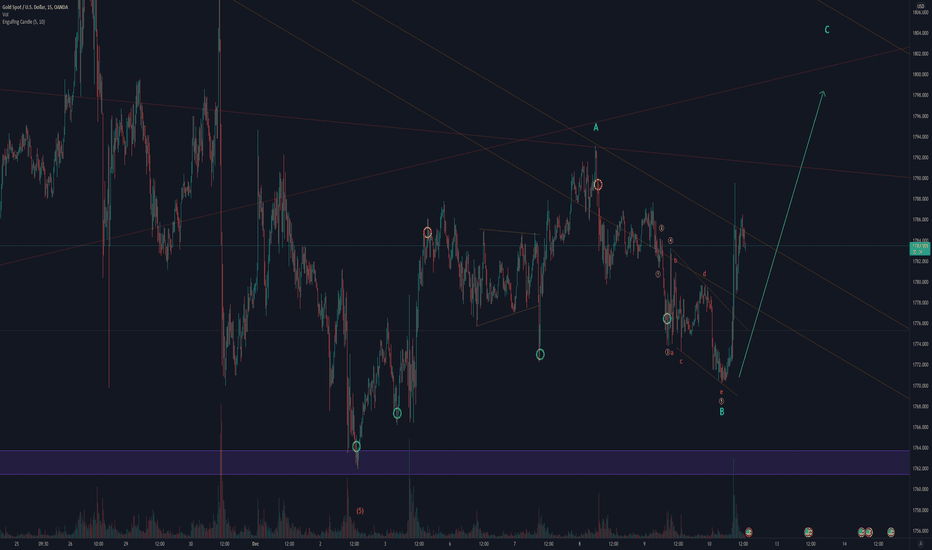Select the purple support zone rectangle
Image resolution: width=932 pixels, height=550 pixels.
pos(455,462)
